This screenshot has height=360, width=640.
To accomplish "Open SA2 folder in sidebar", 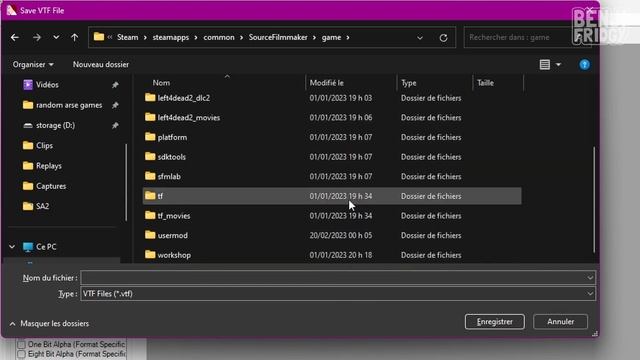I will click(x=42, y=206).
